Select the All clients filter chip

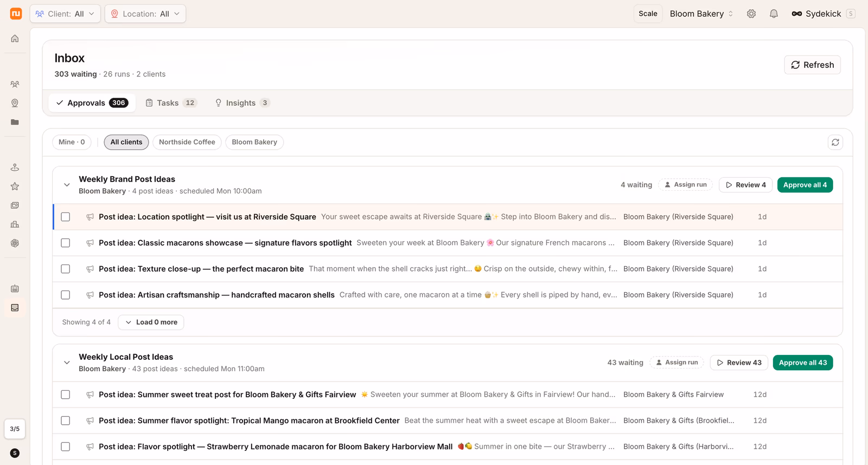126,142
